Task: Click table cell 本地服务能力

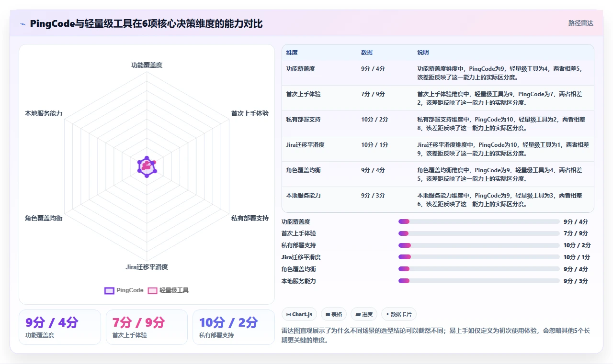Action: tap(304, 196)
